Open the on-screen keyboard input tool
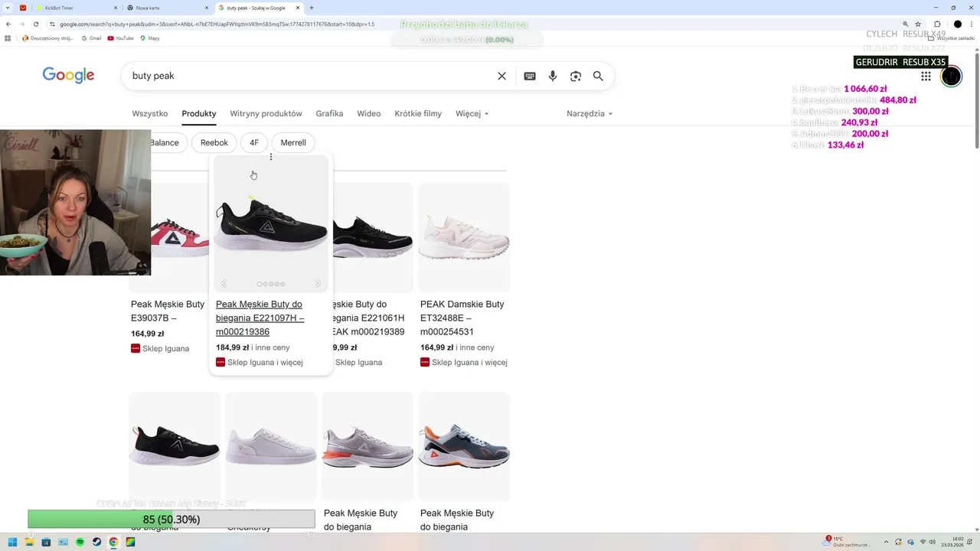Viewport: 980px width, 551px height. [x=530, y=76]
